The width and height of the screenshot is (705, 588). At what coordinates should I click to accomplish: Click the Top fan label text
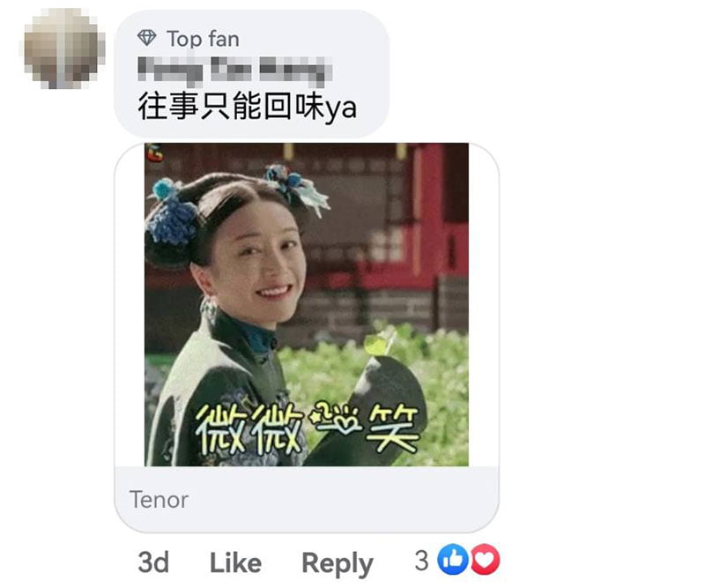click(x=204, y=39)
